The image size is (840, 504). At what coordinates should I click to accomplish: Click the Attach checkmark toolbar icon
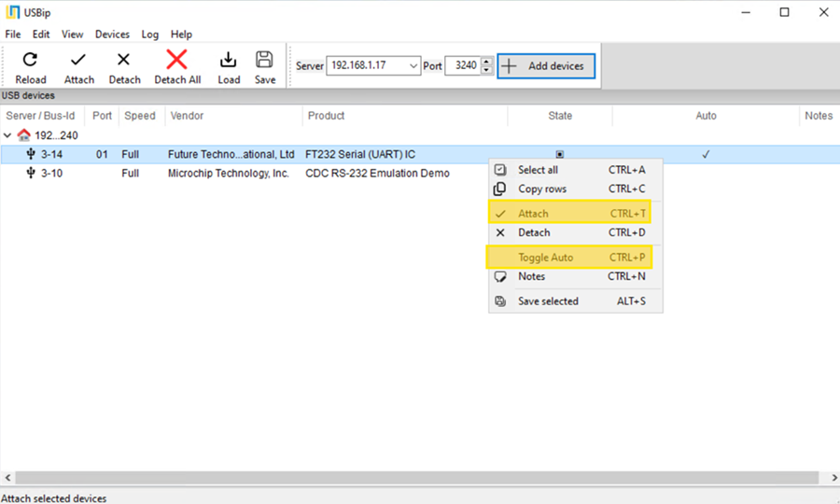(78, 61)
